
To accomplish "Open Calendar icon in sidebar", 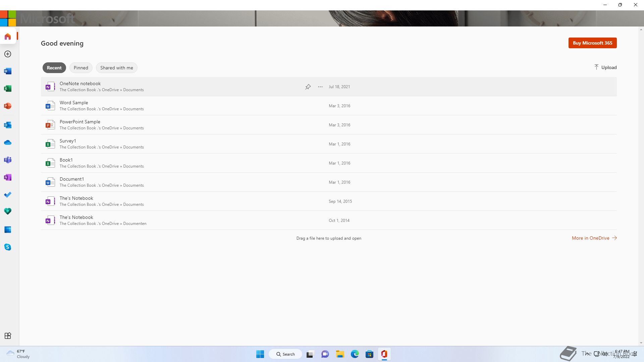I will point(8,230).
